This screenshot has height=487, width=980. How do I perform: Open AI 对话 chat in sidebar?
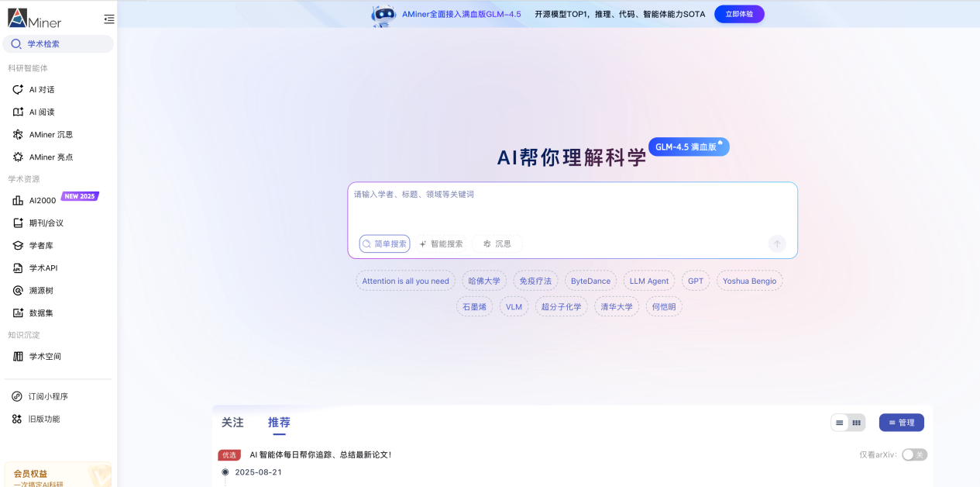(41, 90)
